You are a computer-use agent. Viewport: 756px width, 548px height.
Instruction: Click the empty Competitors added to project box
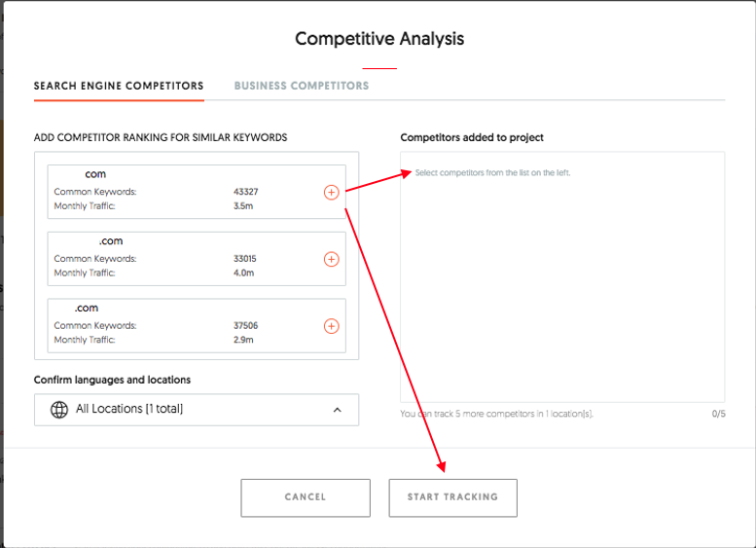[561, 282]
